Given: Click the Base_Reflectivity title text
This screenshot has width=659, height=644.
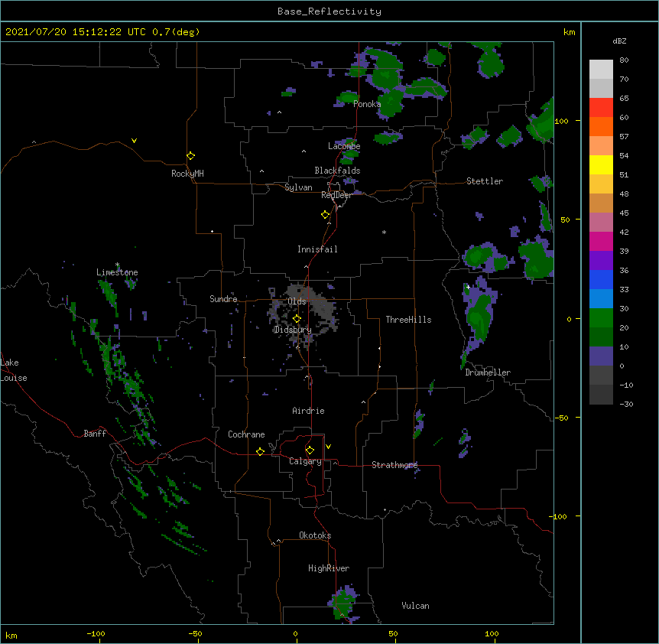Looking at the screenshot, I should [x=329, y=11].
